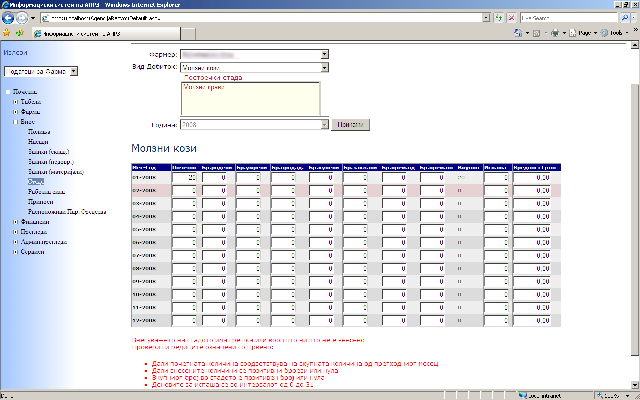Select highlighted Стадо item in sidebar tree

36,181
